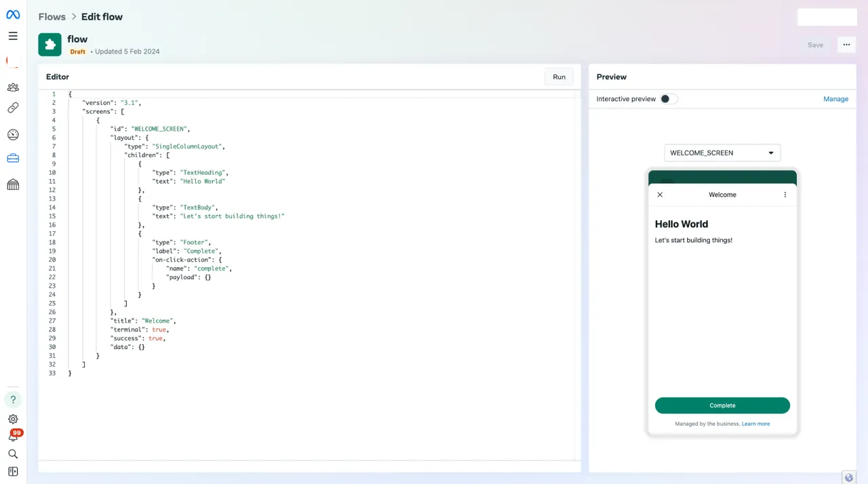This screenshot has width=868, height=484.
Task: Open the help question mark icon
Action: click(x=13, y=400)
